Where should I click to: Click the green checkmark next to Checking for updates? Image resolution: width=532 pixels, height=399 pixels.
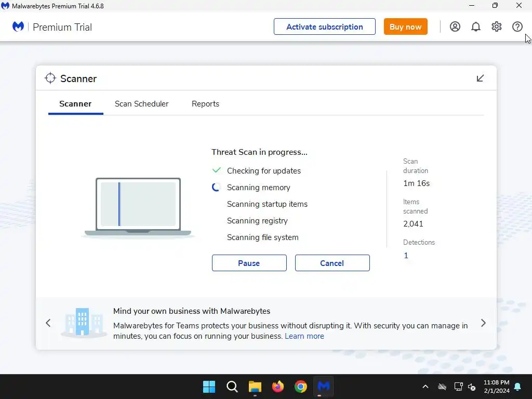[x=217, y=170]
